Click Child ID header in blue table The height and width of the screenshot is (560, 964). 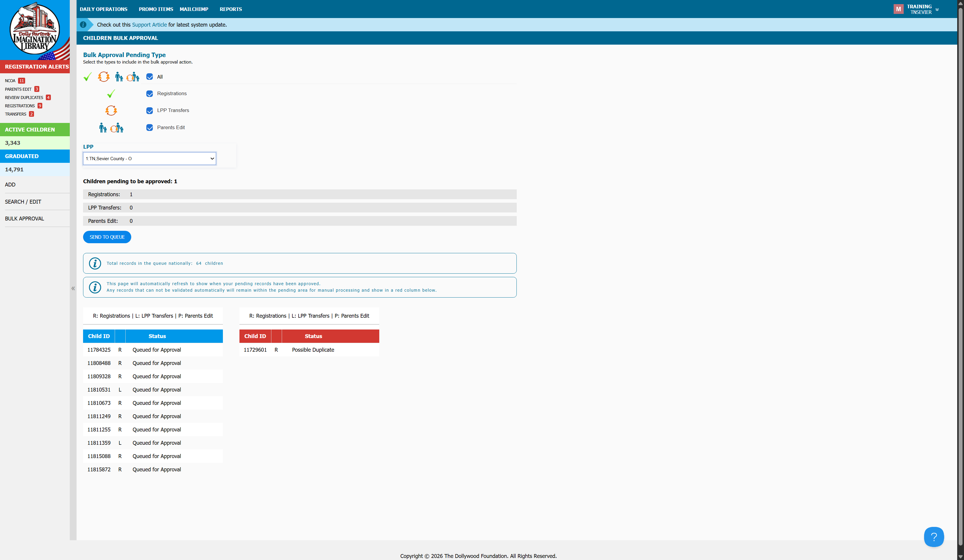click(x=99, y=336)
